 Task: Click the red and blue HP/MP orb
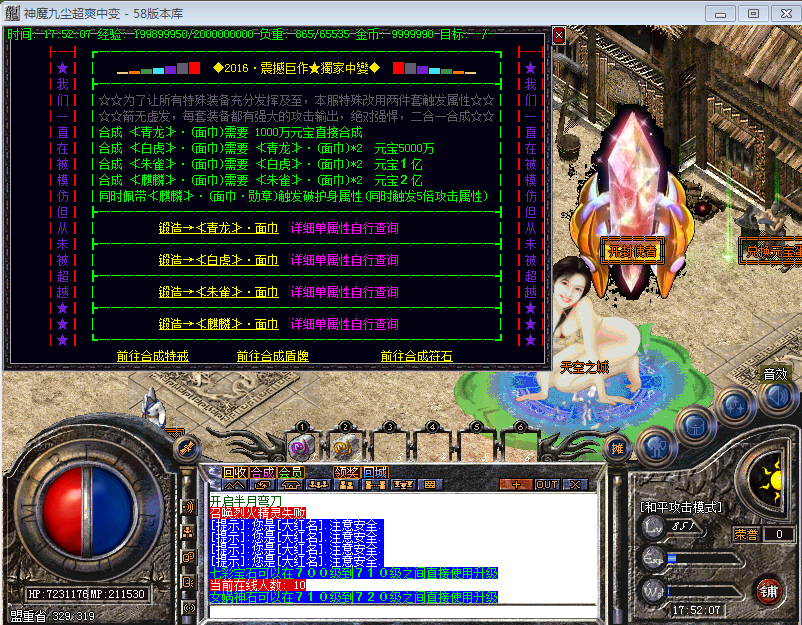[x=88, y=511]
